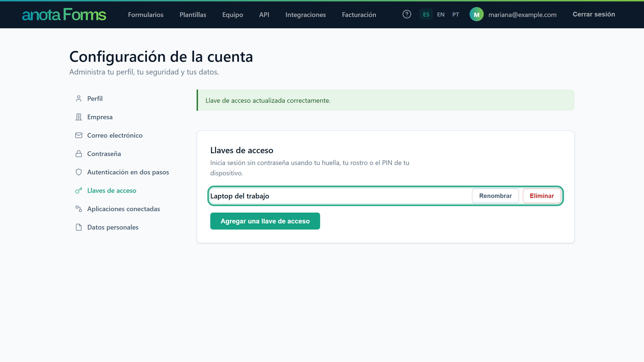
Task: Switch language to ES
Action: 426,14
